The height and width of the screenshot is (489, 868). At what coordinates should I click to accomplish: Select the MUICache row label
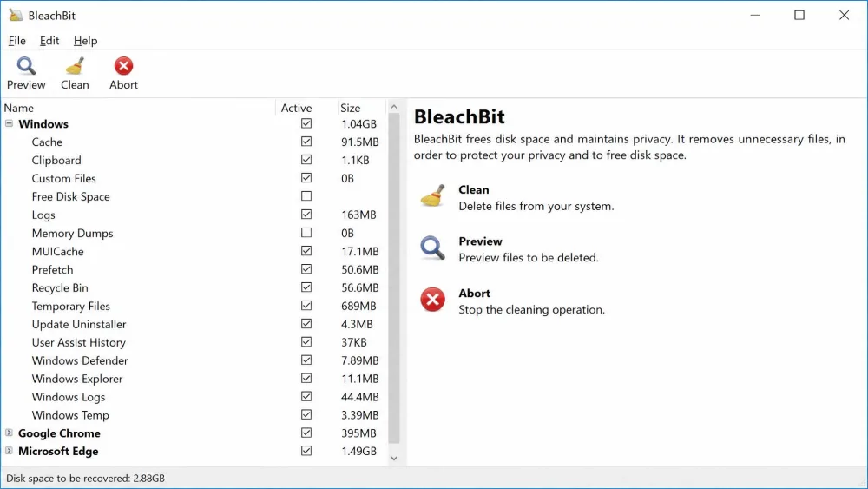tap(57, 251)
